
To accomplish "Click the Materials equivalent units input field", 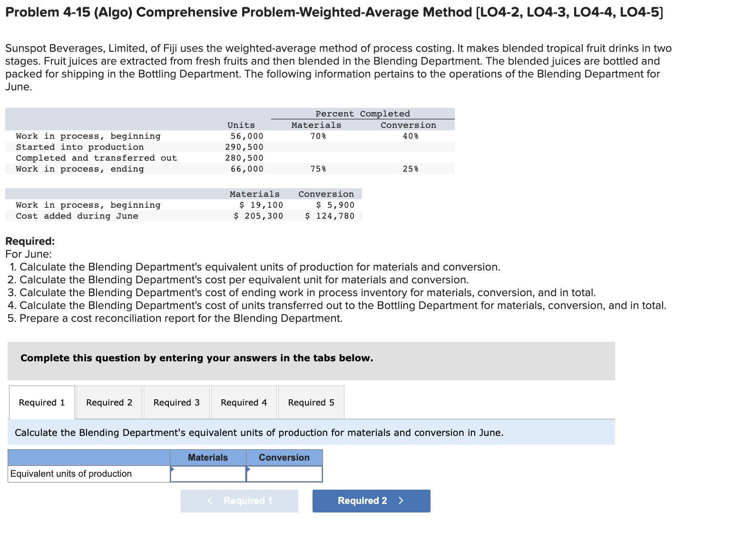I will pos(208,473).
